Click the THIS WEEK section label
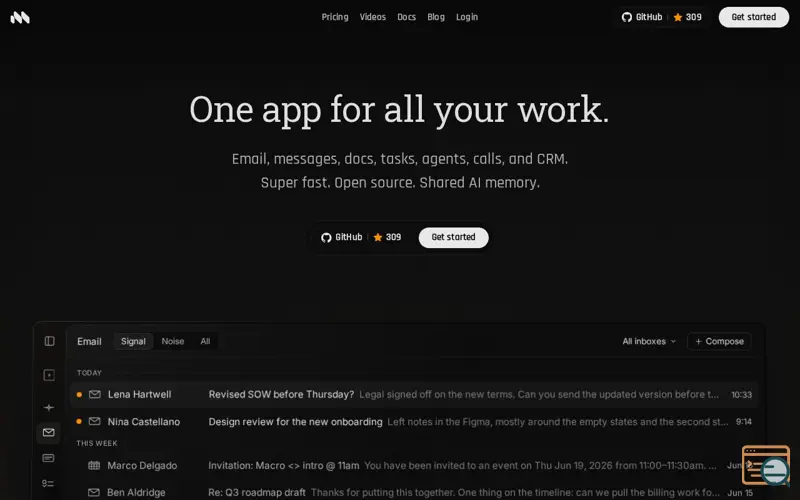Viewport: 800px width, 500px height. click(97, 443)
